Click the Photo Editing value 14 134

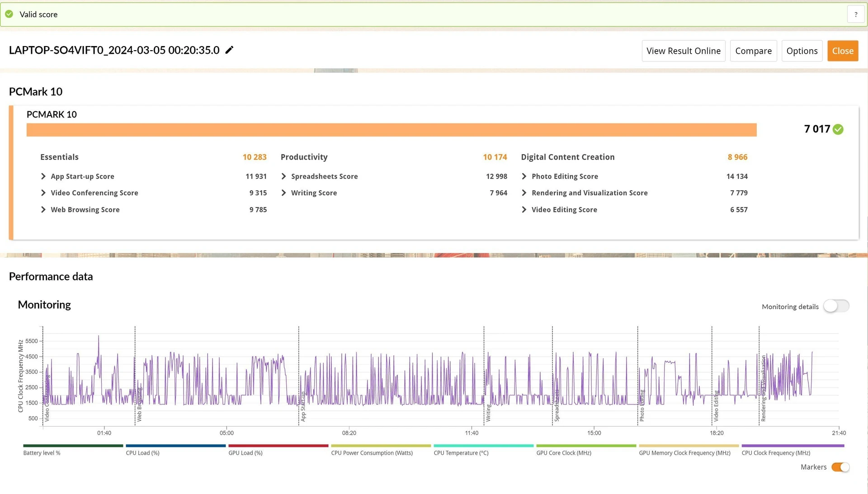pyautogui.click(x=737, y=176)
